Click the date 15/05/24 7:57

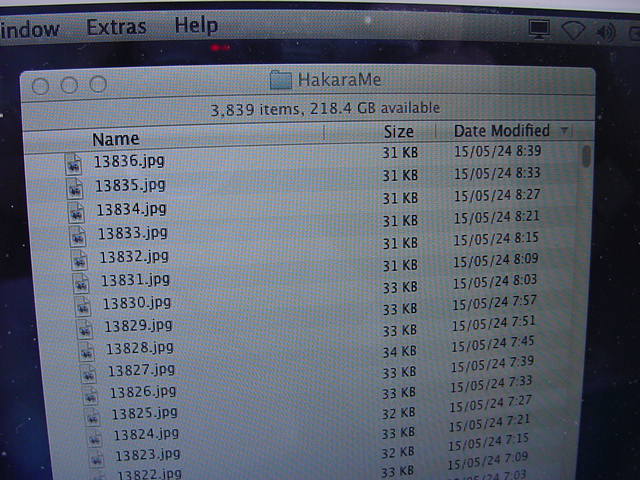[x=494, y=302]
